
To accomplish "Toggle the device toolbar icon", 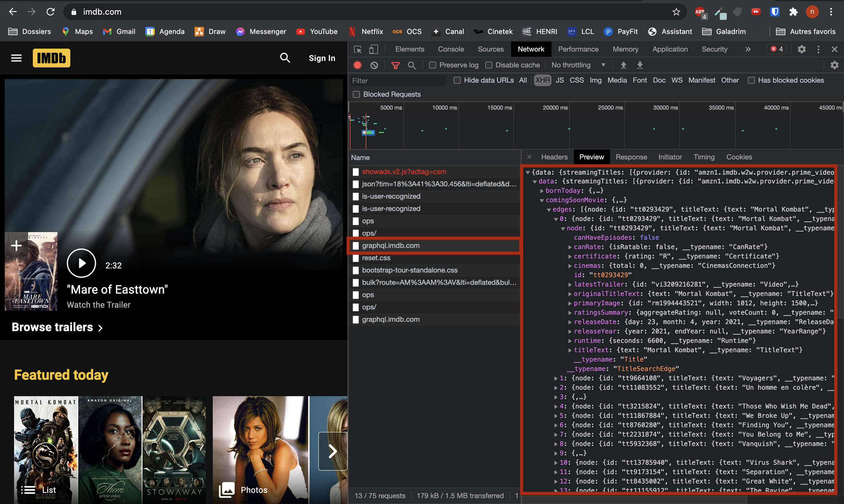I will pos(374,49).
